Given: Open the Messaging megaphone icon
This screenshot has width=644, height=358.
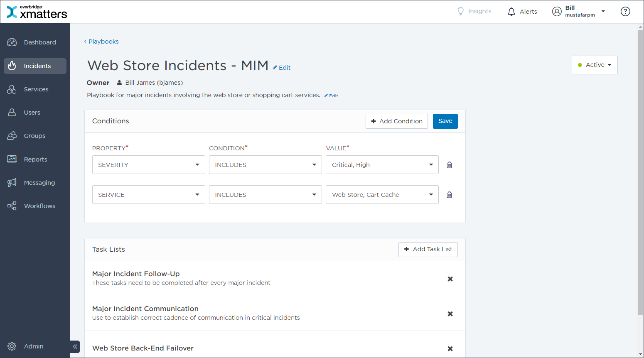Looking at the screenshot, I should (12, 183).
